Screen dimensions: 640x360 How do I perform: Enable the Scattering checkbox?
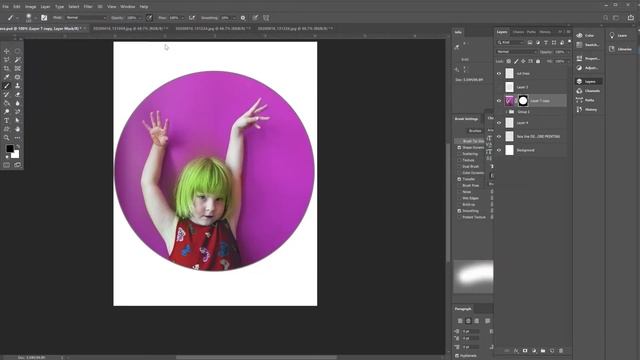pos(459,154)
